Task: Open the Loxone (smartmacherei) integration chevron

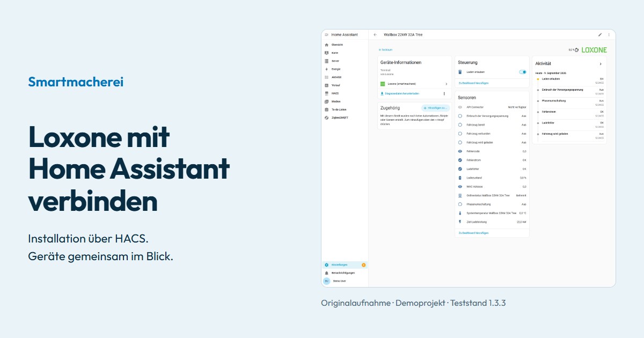Action: (x=446, y=84)
